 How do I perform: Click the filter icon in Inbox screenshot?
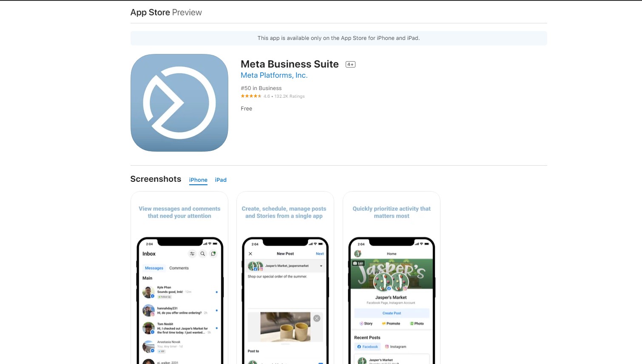point(192,254)
